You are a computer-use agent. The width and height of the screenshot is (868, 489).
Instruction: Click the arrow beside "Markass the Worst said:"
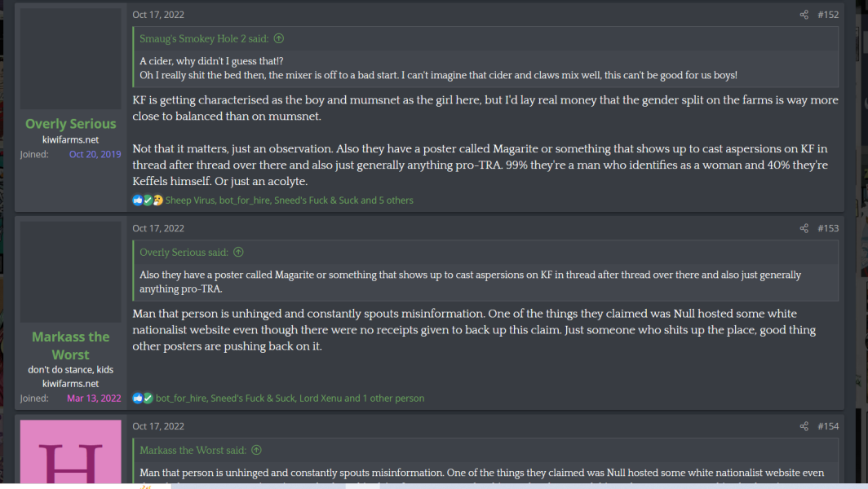tap(256, 450)
